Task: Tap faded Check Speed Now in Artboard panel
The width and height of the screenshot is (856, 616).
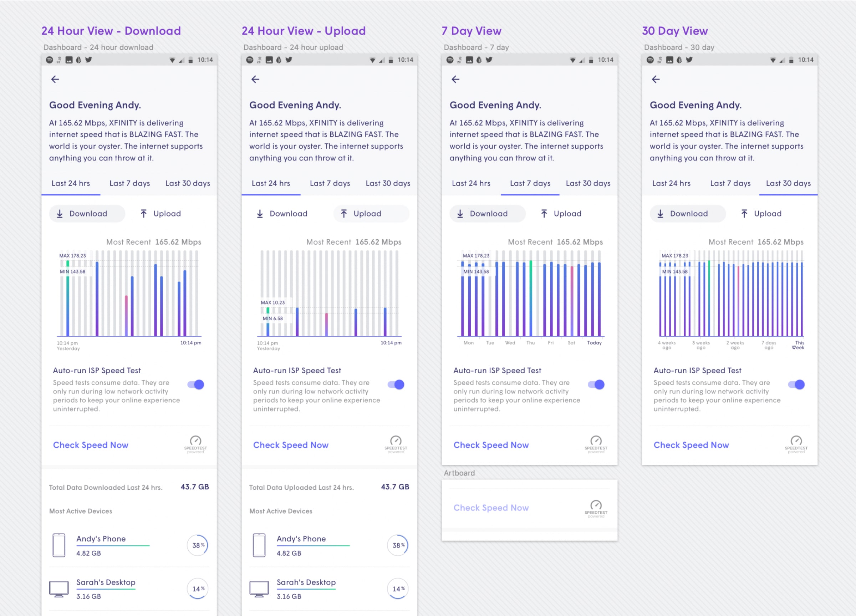Action: pyautogui.click(x=491, y=508)
